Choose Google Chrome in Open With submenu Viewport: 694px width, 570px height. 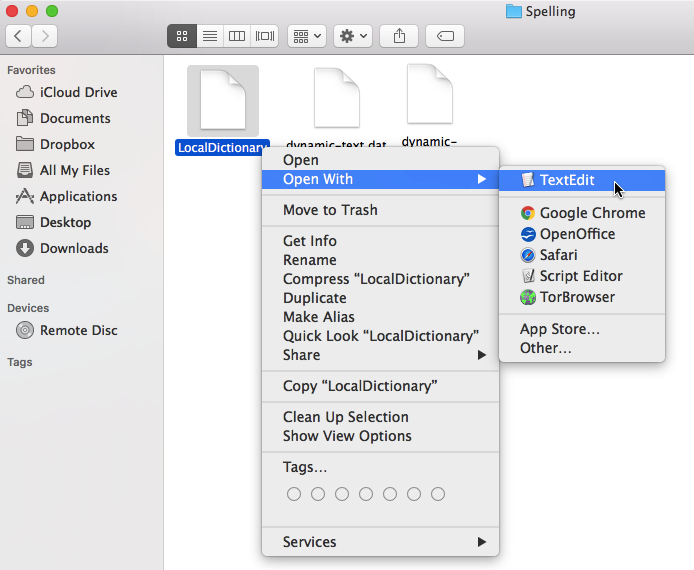[x=582, y=213]
